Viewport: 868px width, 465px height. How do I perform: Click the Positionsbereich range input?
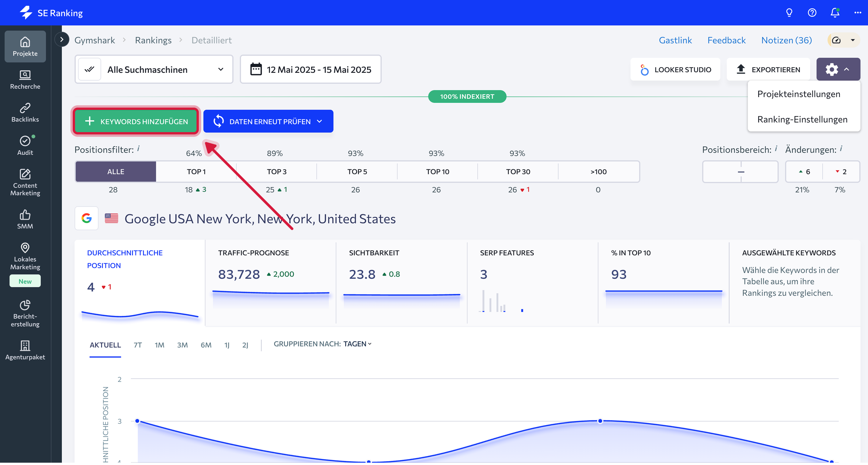[x=740, y=172]
